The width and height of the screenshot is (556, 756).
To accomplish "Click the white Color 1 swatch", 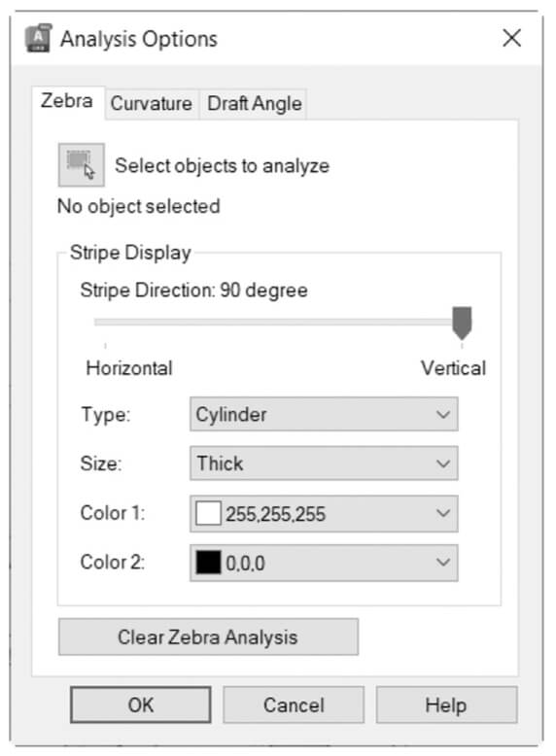I will coord(208,513).
